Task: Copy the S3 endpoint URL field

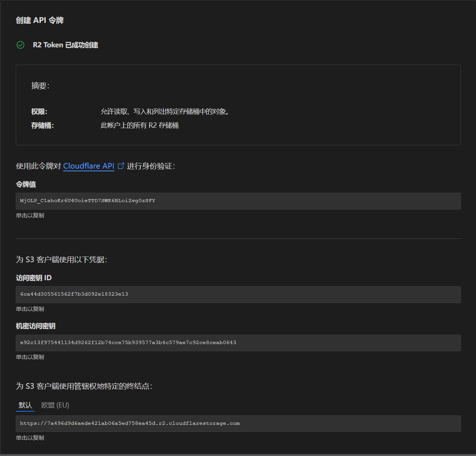Action: [238, 424]
